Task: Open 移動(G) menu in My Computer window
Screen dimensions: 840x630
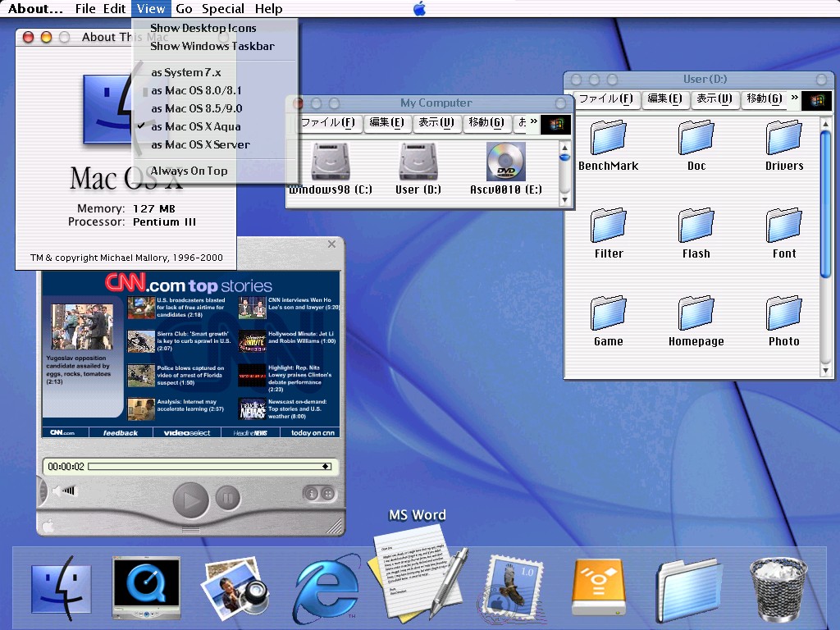Action: pyautogui.click(x=486, y=123)
